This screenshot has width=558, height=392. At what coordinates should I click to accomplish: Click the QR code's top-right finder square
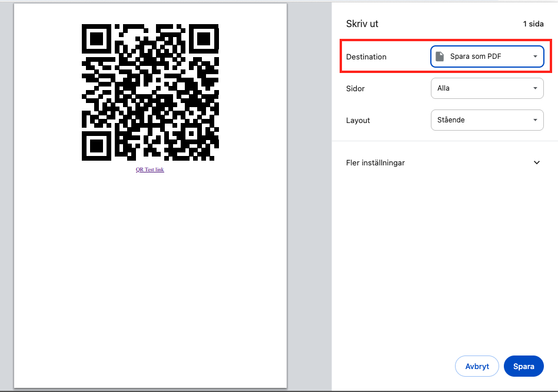[x=204, y=39]
